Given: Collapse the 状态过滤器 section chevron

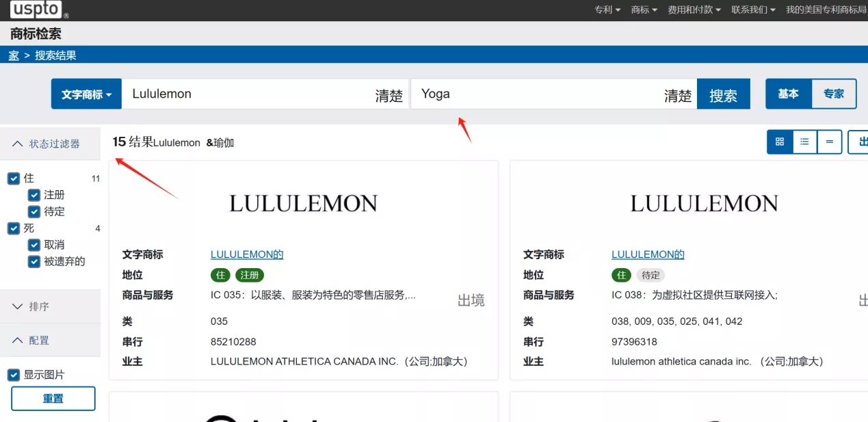Looking at the screenshot, I should (x=18, y=144).
